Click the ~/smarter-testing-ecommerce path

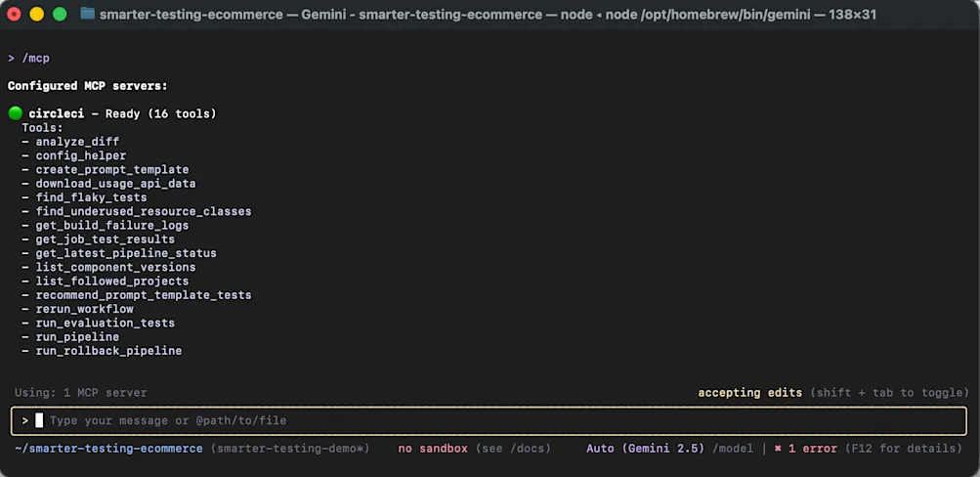click(109, 449)
